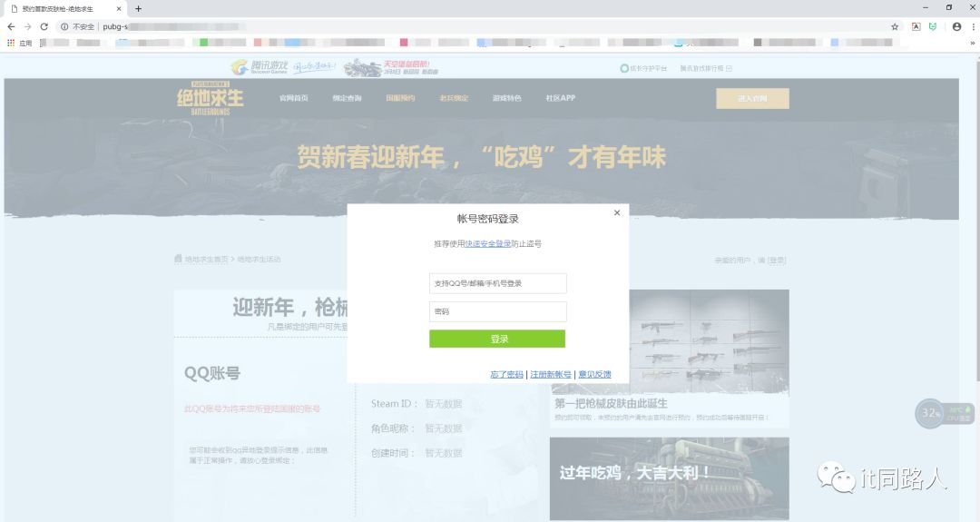Screen dimensions: 980x522
Task: Restore down the Chrome window
Action: [949, 7]
